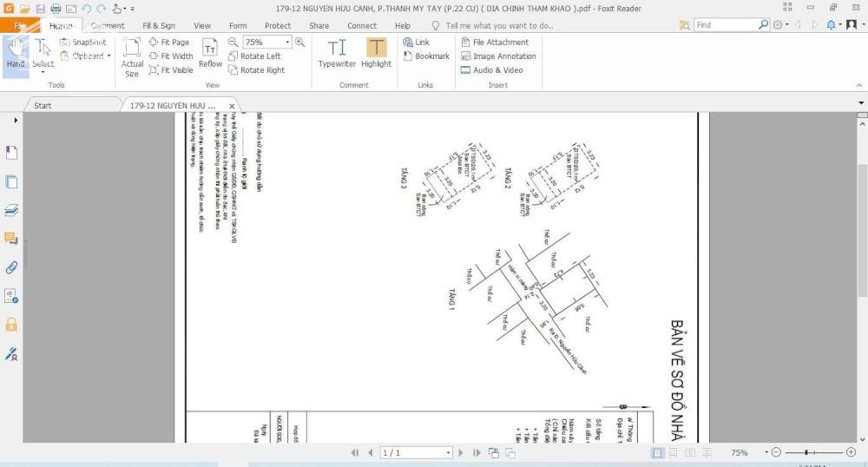The image size is (868, 467).
Task: Open the Attachments panel paperclip icon
Action: pyautogui.click(x=11, y=267)
